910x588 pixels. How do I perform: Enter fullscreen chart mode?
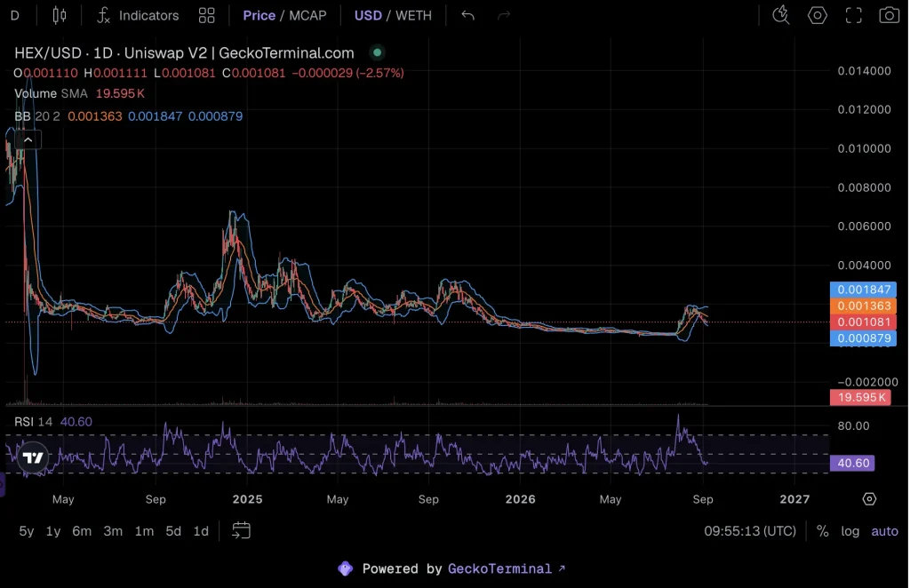(853, 16)
